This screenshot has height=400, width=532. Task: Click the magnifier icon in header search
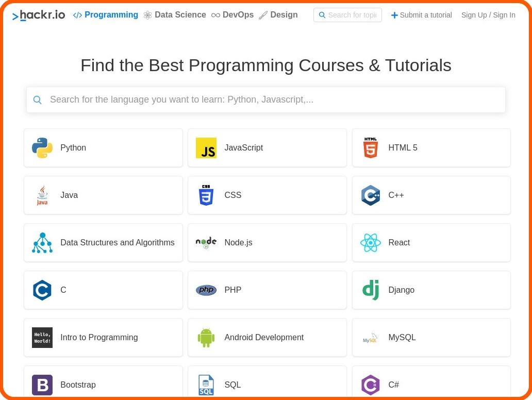pos(322,15)
